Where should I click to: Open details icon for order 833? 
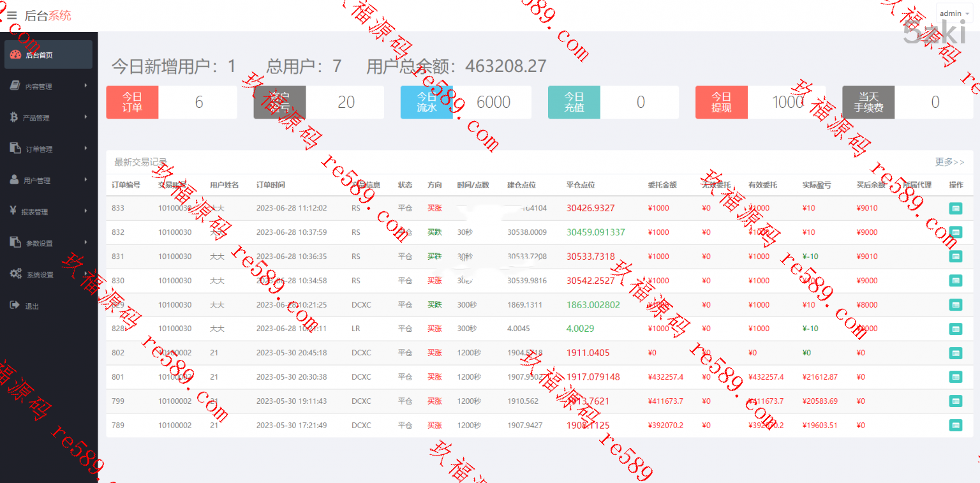[955, 208]
